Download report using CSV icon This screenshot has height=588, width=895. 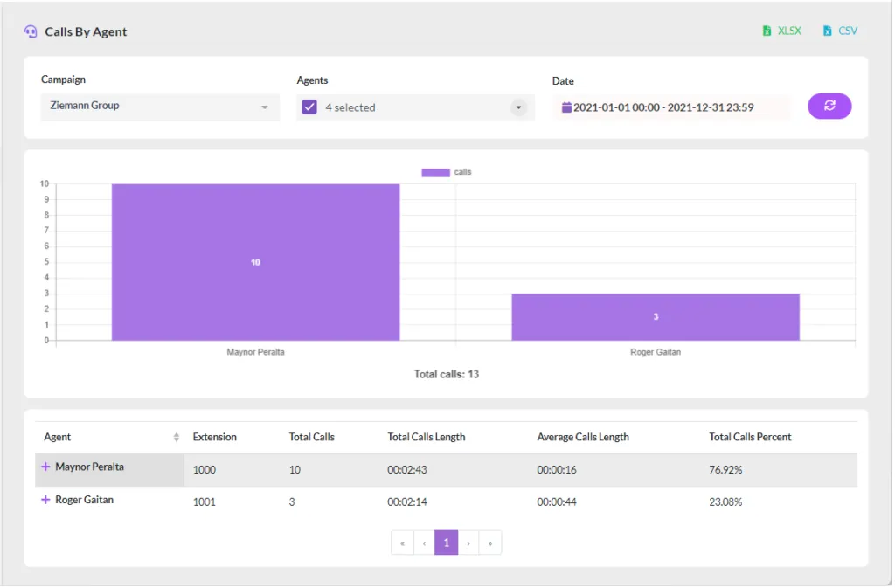(827, 31)
